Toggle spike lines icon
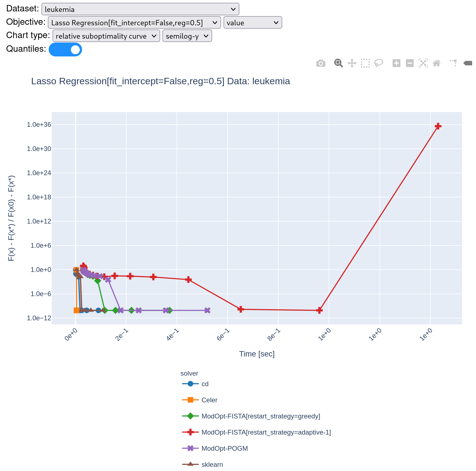476x471 pixels. (x=453, y=63)
